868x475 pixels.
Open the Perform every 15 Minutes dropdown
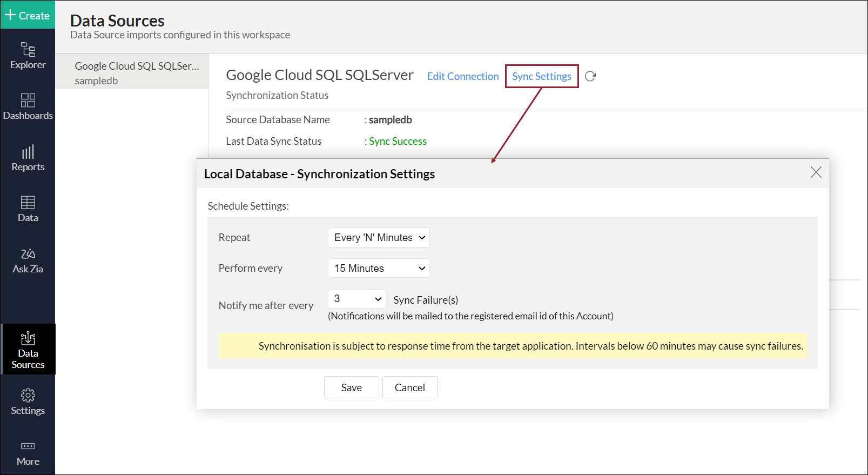[379, 269]
